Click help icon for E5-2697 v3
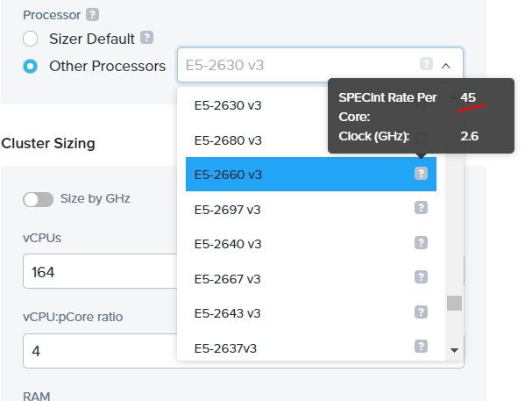This screenshot has width=532, height=401. point(421,208)
